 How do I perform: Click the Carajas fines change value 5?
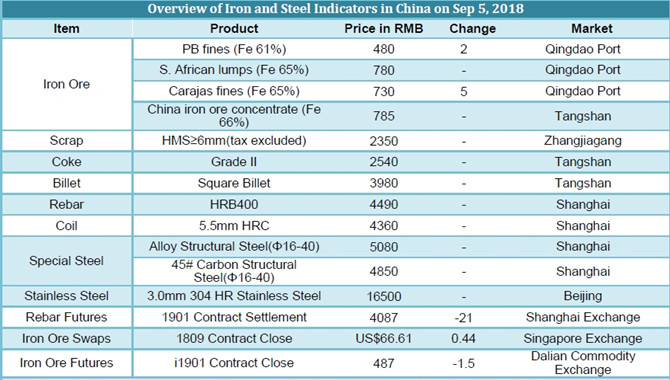coord(464,91)
